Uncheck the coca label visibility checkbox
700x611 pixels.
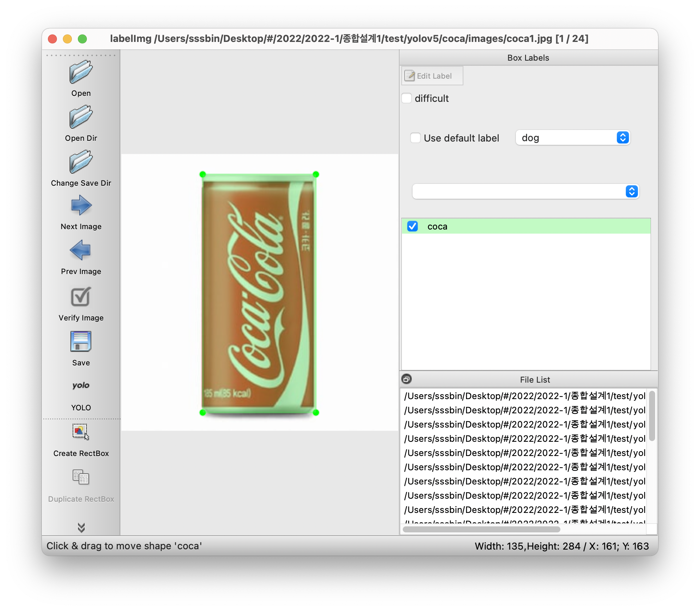pyautogui.click(x=413, y=226)
